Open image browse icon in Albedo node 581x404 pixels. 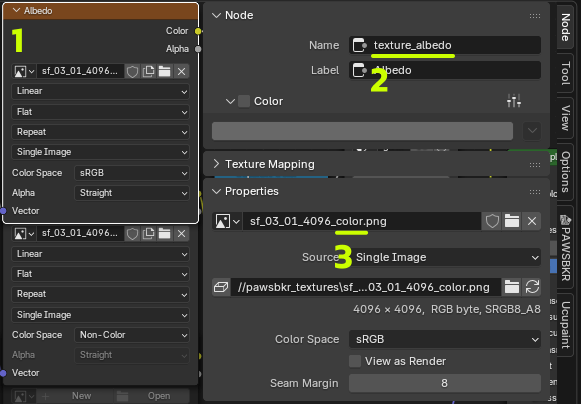coord(24,71)
